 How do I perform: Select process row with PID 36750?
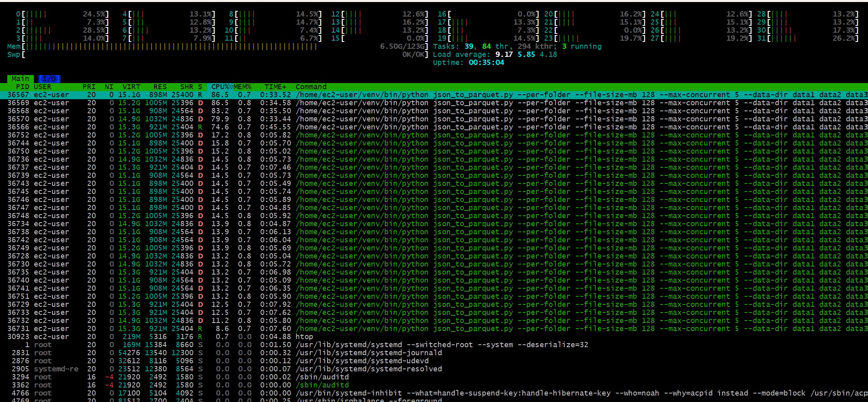434,151
